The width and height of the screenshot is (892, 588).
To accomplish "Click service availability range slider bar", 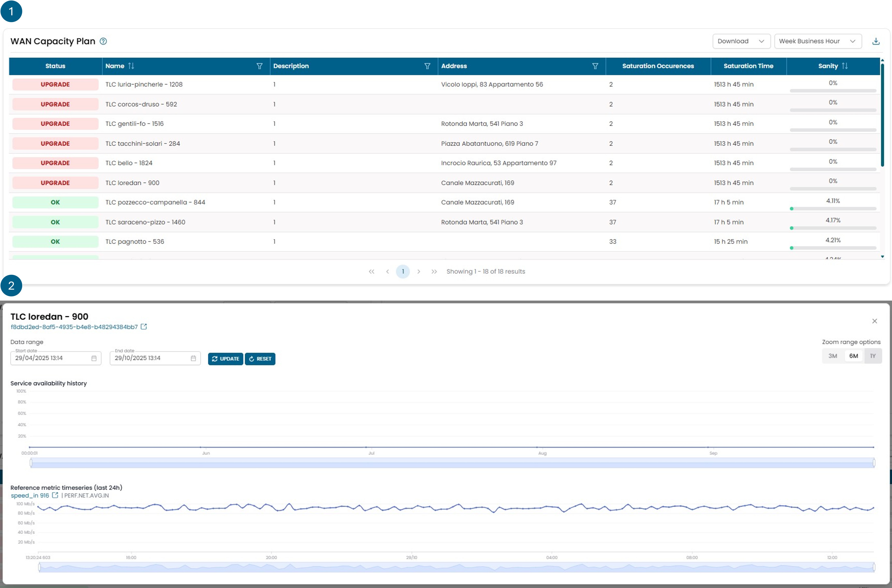I will tap(452, 463).
